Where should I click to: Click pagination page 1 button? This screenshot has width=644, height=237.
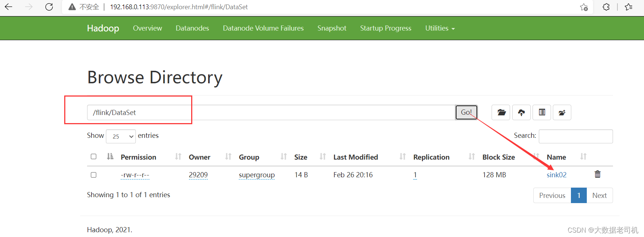(x=579, y=195)
